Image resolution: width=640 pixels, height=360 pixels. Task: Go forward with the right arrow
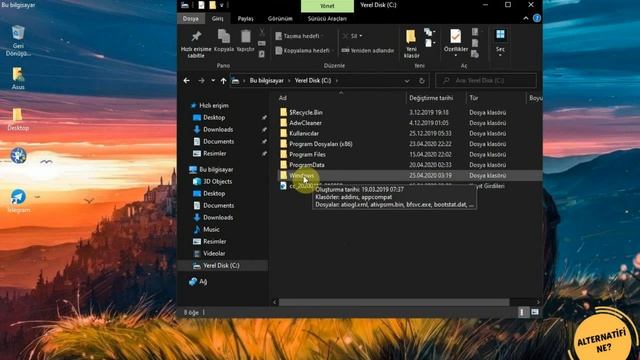[201, 81]
